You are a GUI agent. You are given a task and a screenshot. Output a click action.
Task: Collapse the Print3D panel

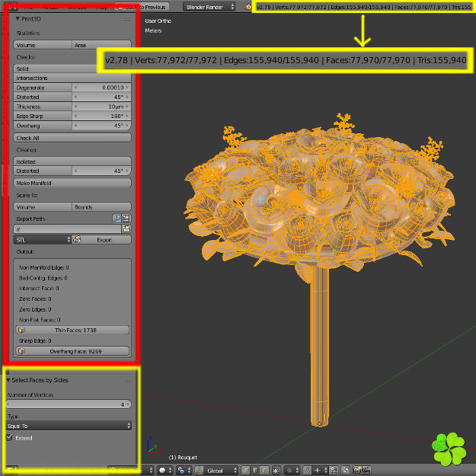18,19
